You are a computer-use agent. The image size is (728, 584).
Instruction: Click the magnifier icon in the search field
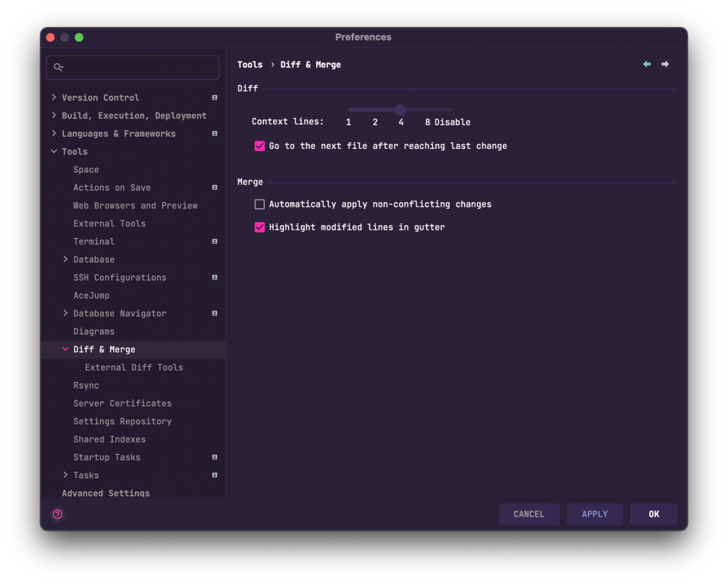coord(59,67)
